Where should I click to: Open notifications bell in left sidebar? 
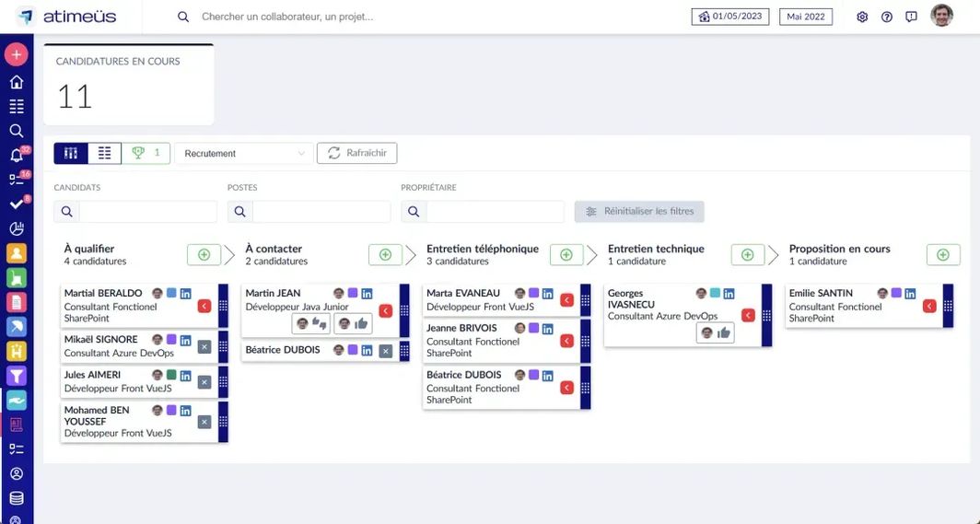pyautogui.click(x=16, y=155)
